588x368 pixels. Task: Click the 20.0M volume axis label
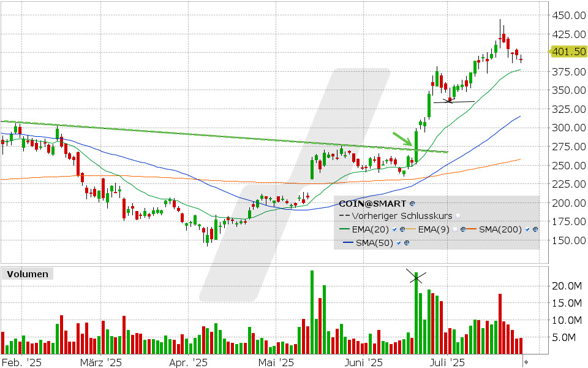(x=567, y=286)
